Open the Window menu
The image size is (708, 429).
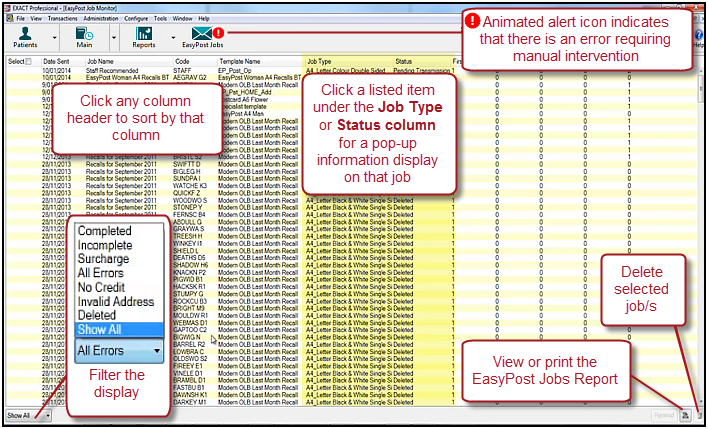coord(182,19)
